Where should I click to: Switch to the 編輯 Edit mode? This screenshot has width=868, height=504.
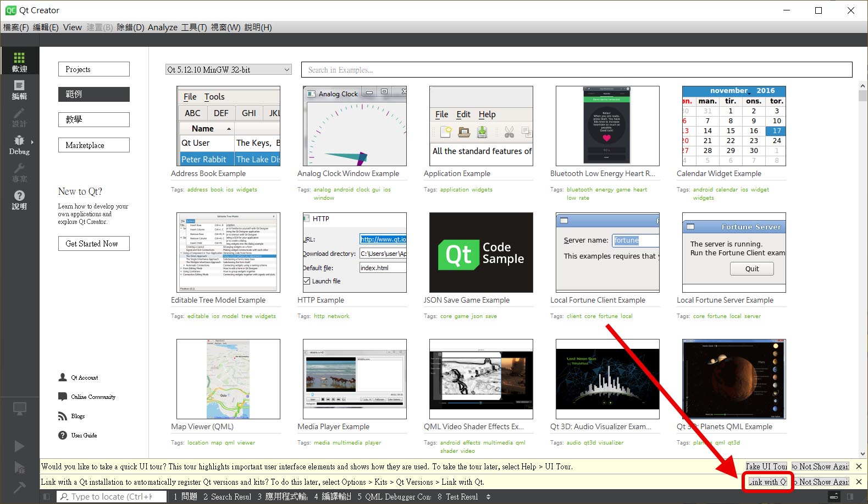(x=19, y=88)
